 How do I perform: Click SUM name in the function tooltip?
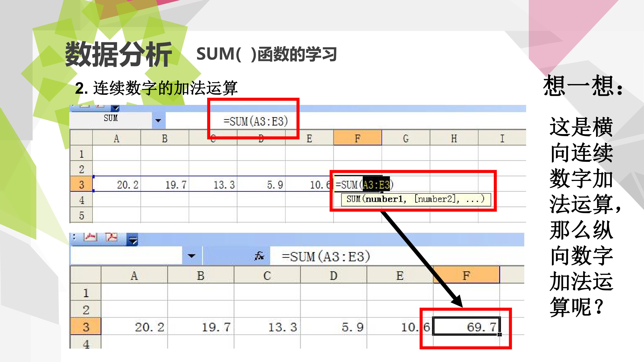point(353,199)
